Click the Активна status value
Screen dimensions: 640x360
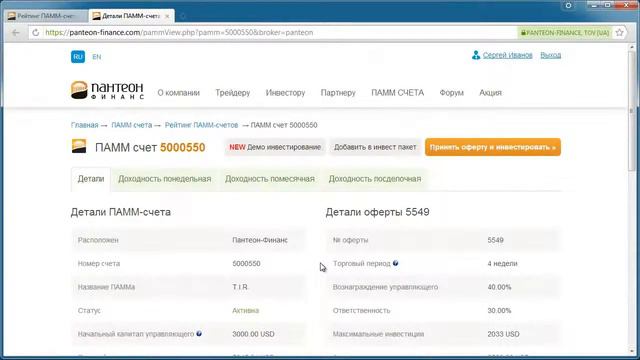[245, 310]
